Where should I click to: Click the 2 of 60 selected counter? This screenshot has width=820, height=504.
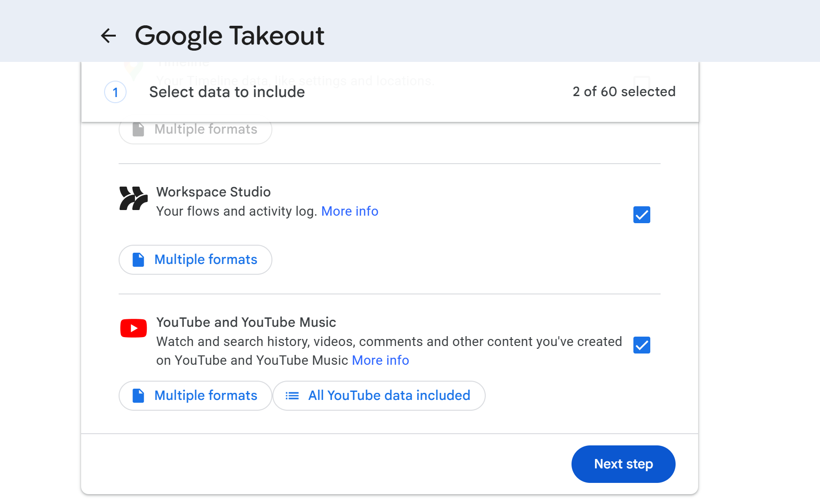tap(624, 91)
